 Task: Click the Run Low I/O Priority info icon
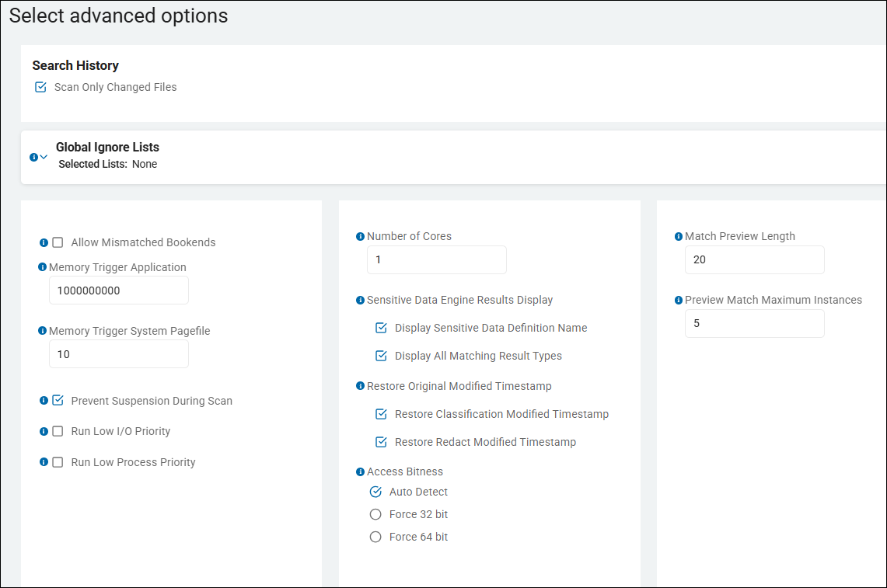point(44,431)
